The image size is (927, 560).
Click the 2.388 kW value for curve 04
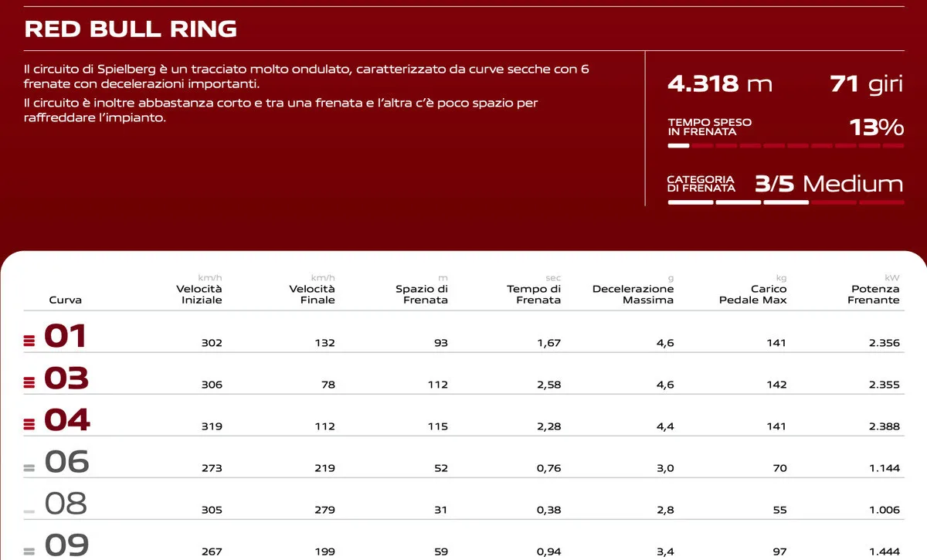point(884,426)
